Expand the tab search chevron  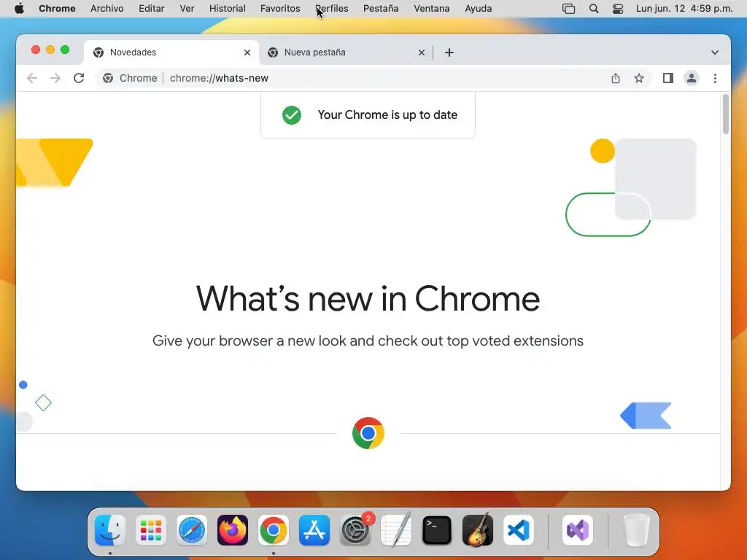click(x=715, y=52)
